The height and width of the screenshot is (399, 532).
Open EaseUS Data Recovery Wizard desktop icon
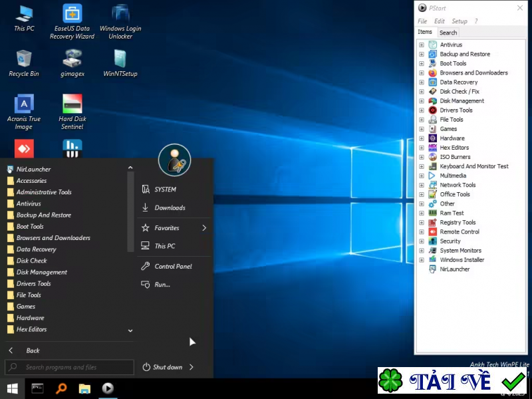click(x=72, y=14)
